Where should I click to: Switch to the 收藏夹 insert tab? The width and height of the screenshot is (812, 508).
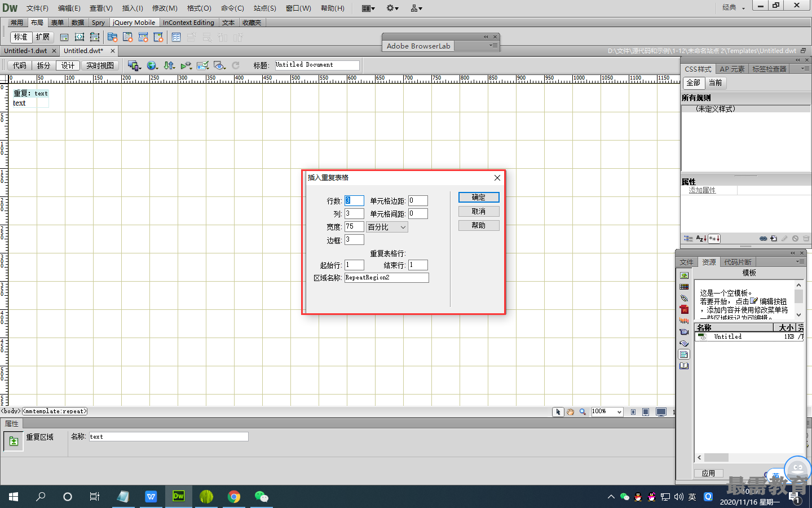251,23
